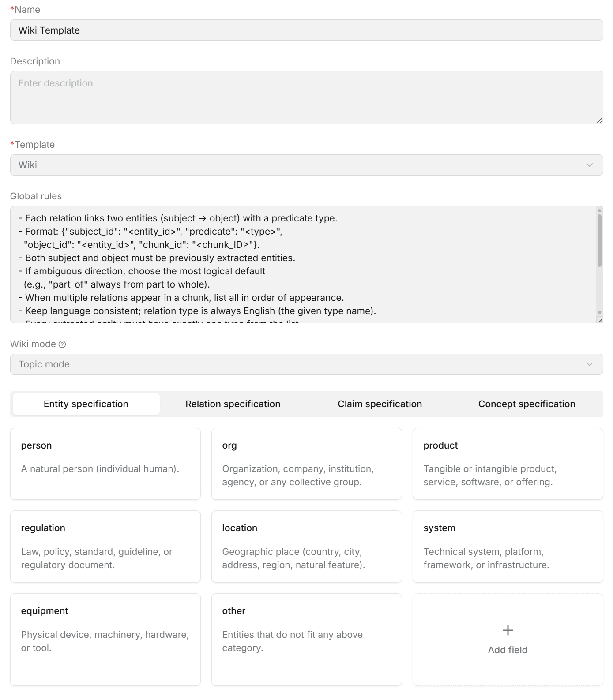613x700 pixels.
Task: Click the Name input field
Action: [306, 30]
